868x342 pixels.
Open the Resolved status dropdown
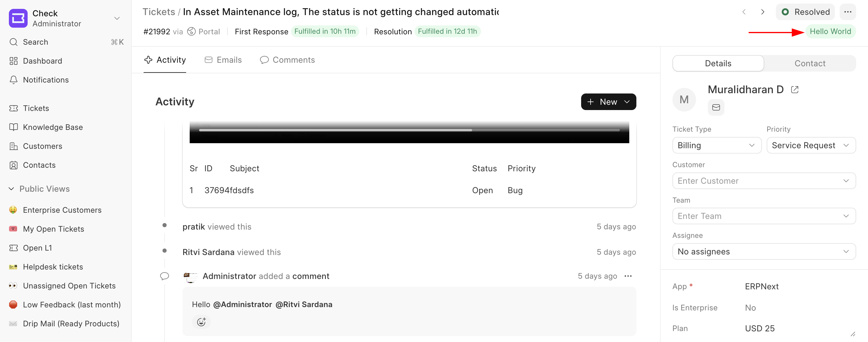coord(805,12)
